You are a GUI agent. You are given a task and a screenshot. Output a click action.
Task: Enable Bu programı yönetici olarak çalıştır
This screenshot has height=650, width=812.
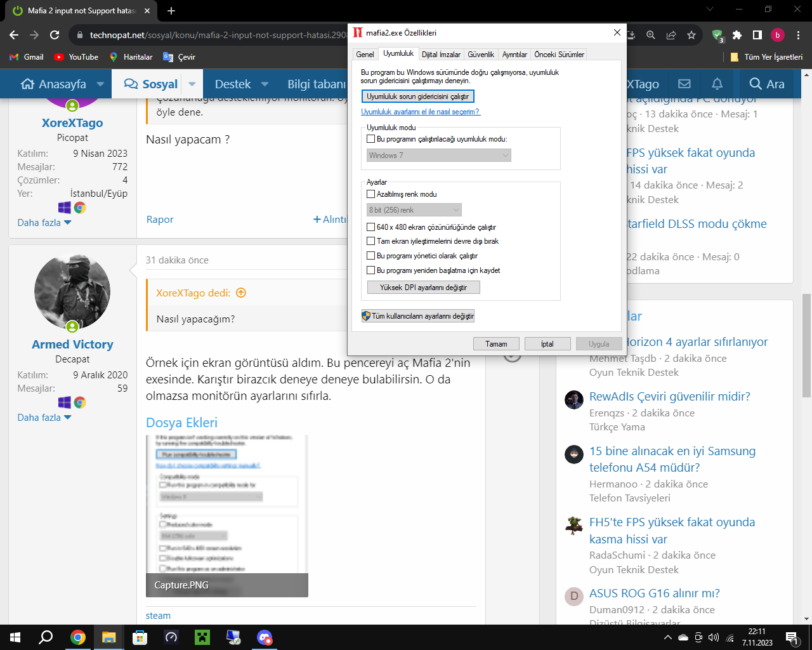pos(371,256)
